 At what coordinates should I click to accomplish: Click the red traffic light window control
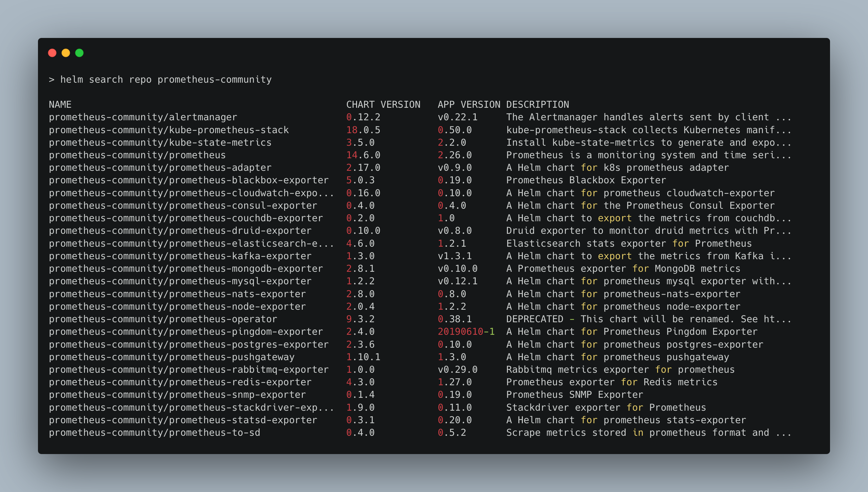click(x=53, y=53)
